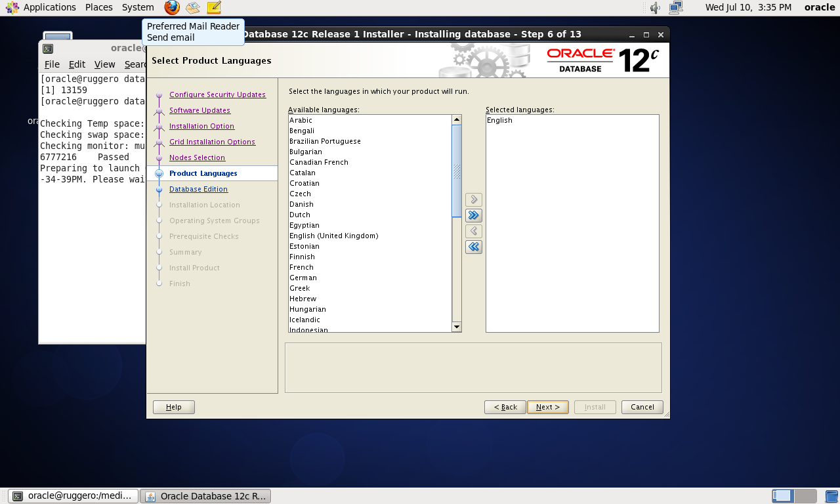Click the volume speaker icon
The width and height of the screenshot is (840, 504).
point(655,8)
